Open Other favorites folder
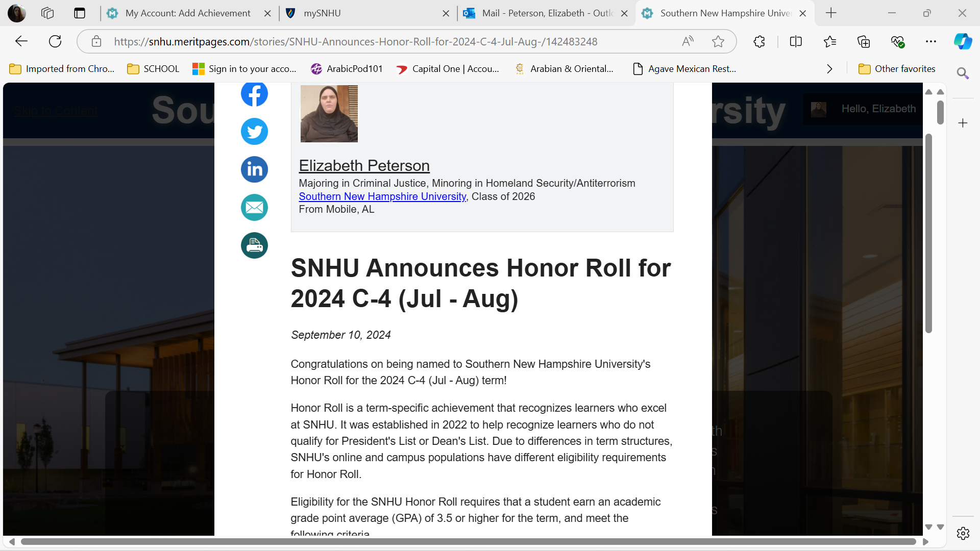This screenshot has width=980, height=551. tap(897, 69)
